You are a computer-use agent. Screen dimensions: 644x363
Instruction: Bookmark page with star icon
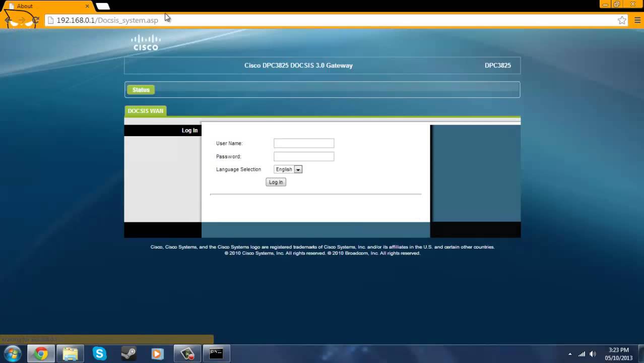[x=622, y=20]
